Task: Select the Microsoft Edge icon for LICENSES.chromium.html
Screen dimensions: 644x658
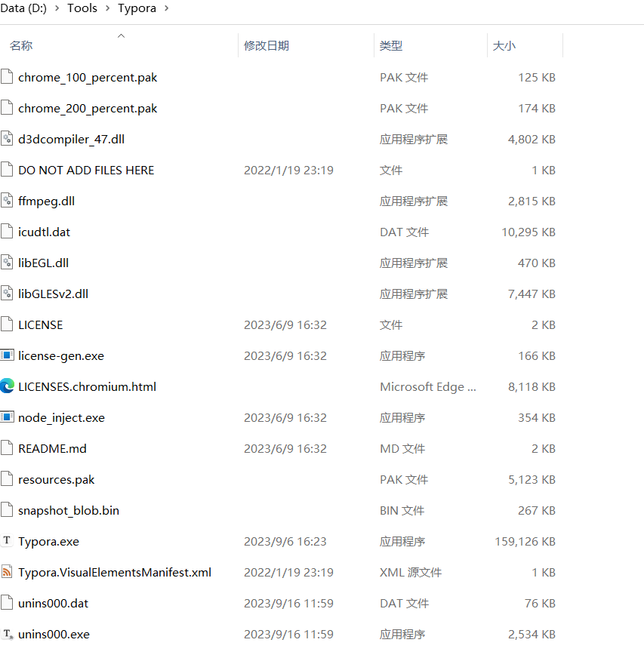Action: coord(8,386)
